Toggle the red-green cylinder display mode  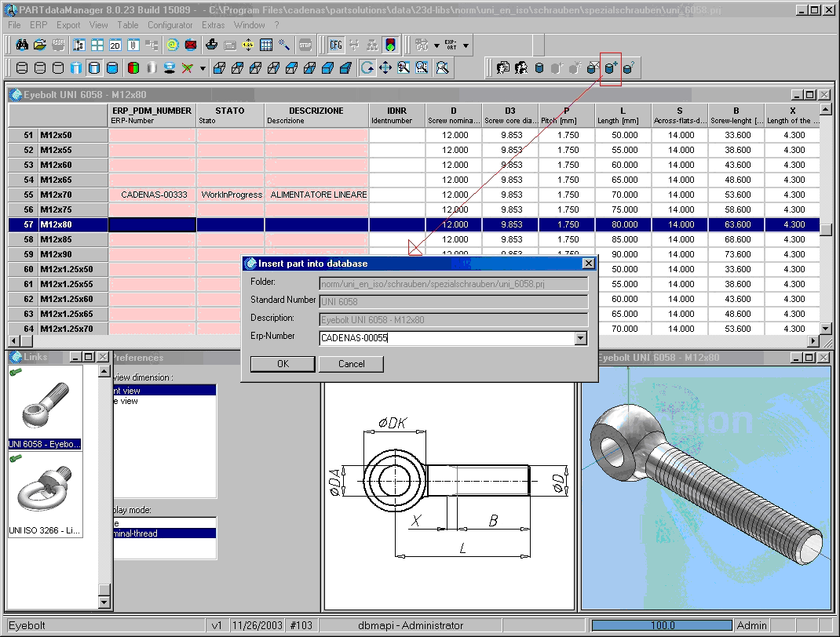(133, 68)
